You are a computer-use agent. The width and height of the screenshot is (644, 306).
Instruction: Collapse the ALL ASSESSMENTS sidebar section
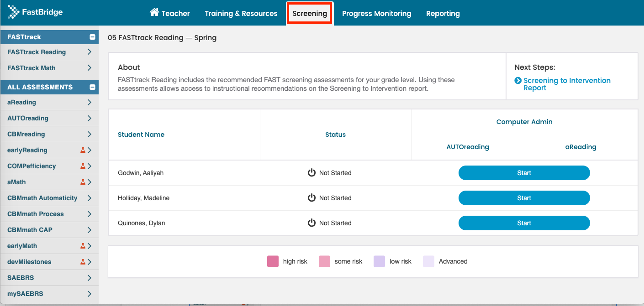[92, 87]
